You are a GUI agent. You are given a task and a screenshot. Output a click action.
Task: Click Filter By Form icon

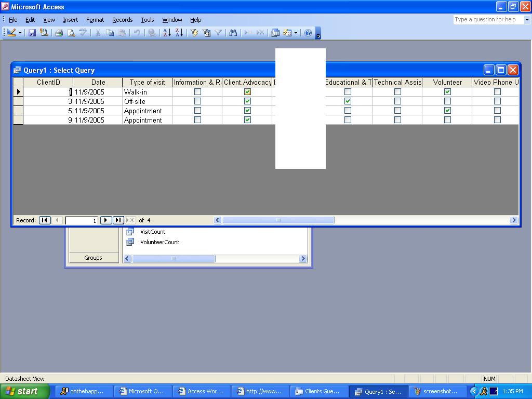(206, 33)
